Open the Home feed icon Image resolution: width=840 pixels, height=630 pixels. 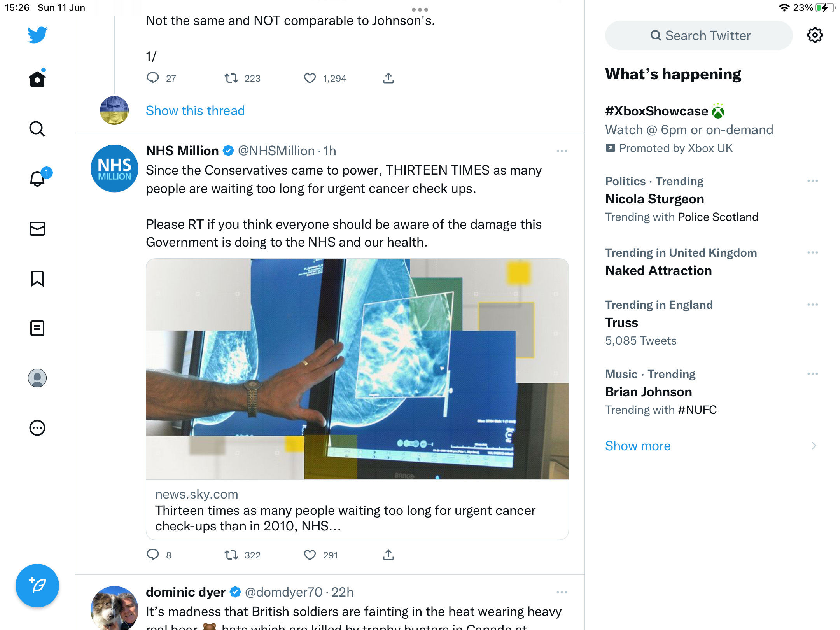click(37, 79)
